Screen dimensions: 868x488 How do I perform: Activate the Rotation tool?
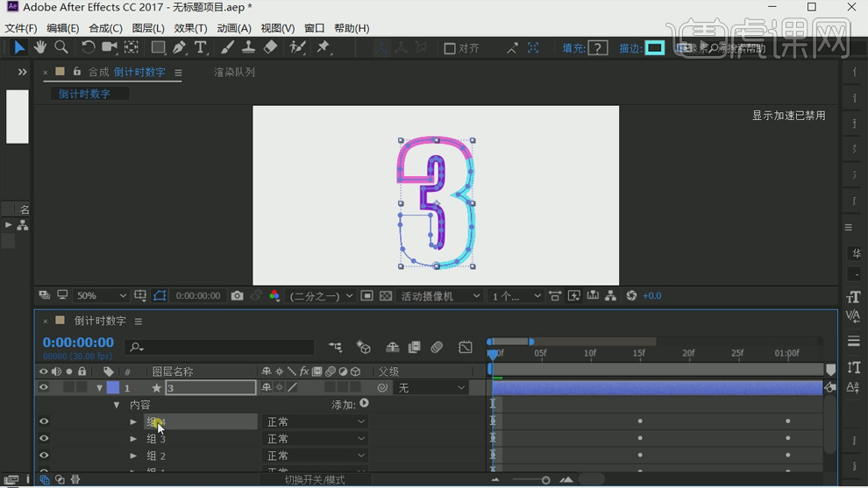pos(88,47)
